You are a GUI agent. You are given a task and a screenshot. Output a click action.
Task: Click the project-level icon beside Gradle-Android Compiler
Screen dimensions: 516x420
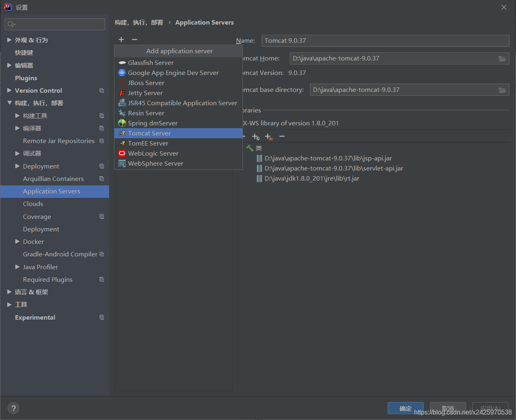(102, 254)
